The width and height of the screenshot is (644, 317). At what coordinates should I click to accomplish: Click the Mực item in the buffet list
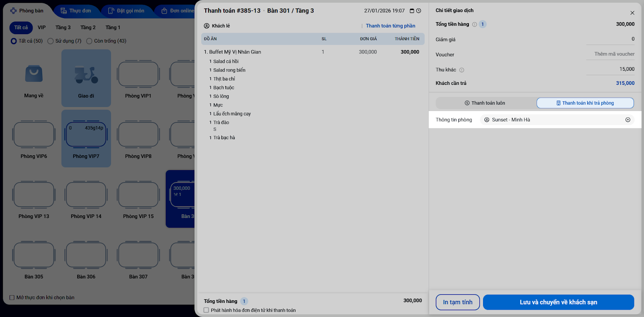coord(218,105)
